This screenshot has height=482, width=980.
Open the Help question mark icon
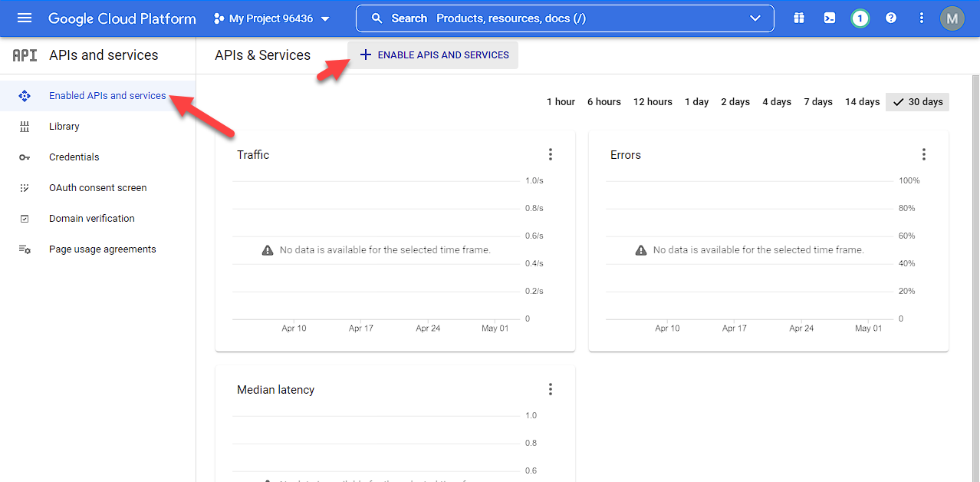891,18
